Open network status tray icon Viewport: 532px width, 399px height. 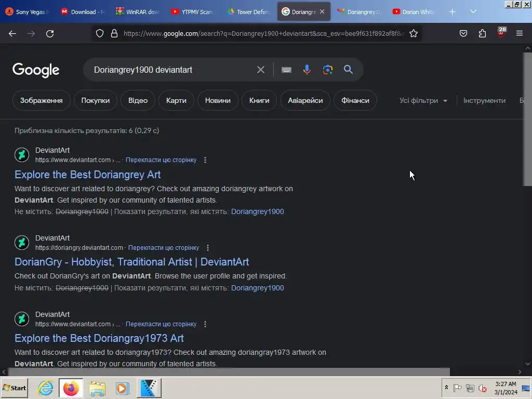point(470,388)
